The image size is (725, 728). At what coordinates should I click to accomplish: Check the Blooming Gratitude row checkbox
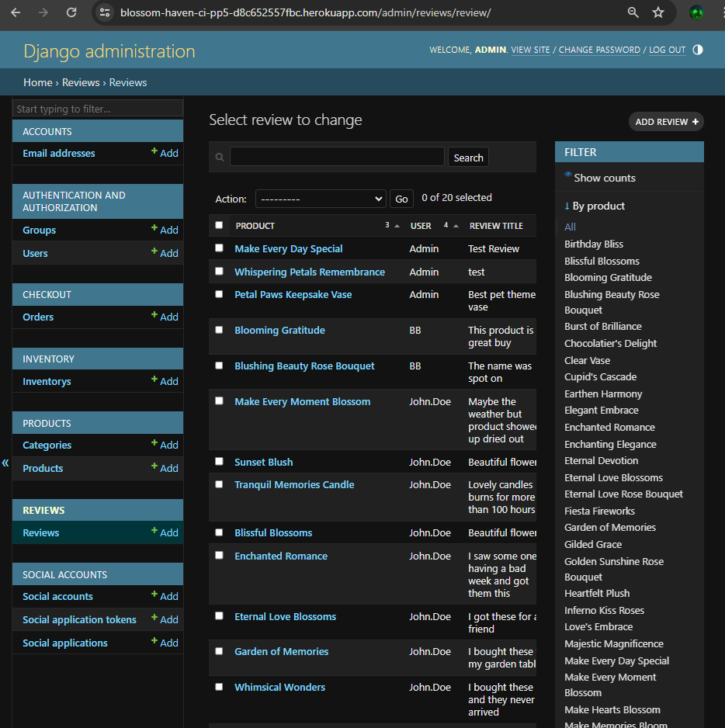219,330
